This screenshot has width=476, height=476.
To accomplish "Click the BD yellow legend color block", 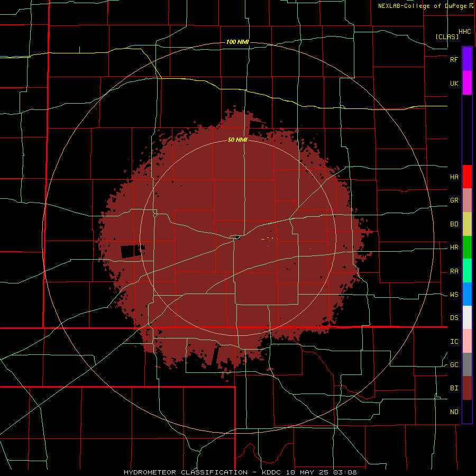I will pos(467,224).
